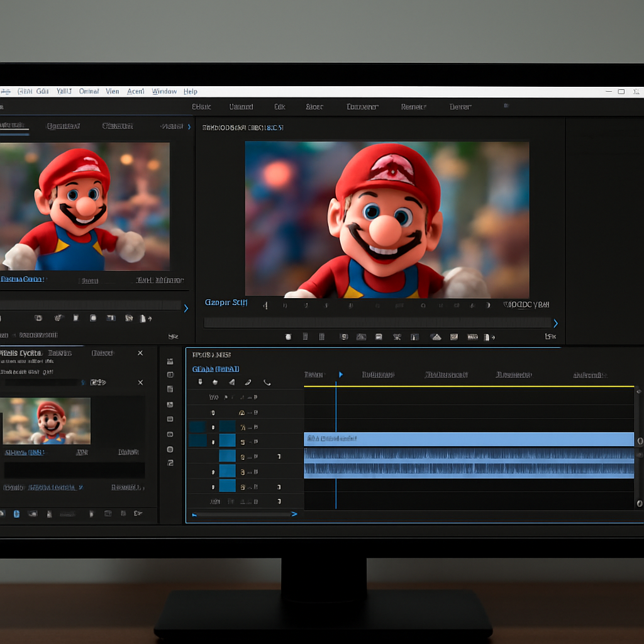Click the project panel search field

coord(40,382)
